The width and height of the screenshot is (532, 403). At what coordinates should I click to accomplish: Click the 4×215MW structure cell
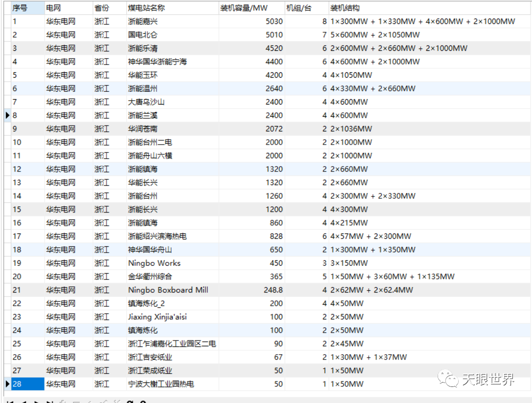pyautogui.click(x=429, y=223)
